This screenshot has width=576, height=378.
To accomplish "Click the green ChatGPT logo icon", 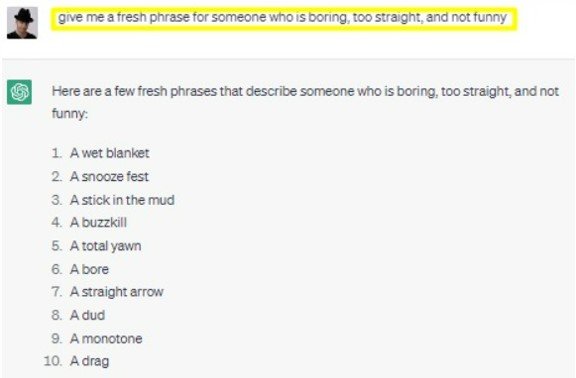I will (19, 92).
